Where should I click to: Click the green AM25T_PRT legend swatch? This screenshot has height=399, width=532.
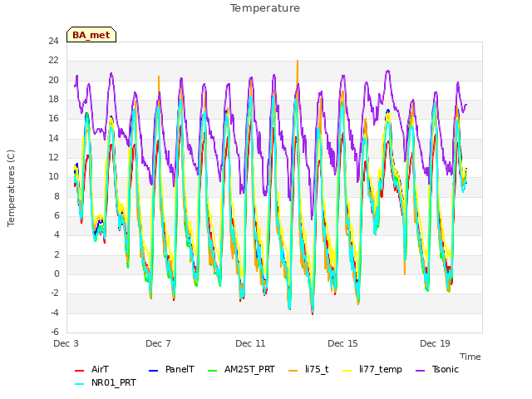point(212,371)
